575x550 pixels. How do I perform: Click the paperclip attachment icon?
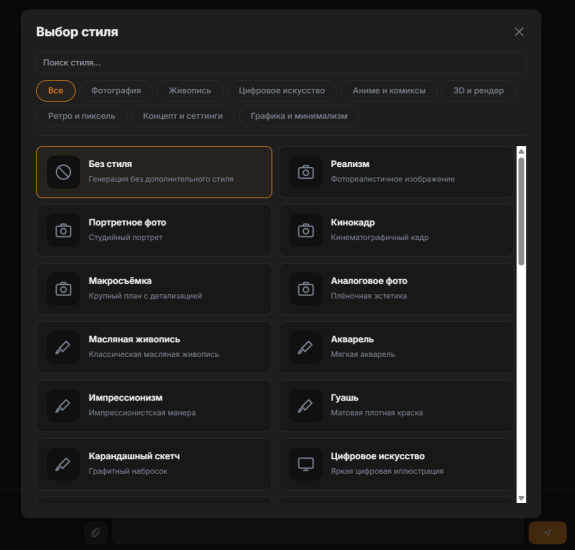96,532
